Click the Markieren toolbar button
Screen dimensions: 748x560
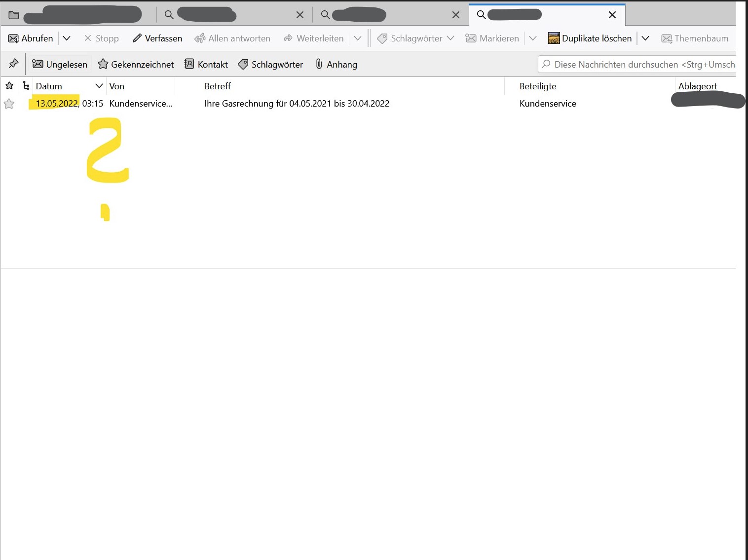[x=492, y=38]
